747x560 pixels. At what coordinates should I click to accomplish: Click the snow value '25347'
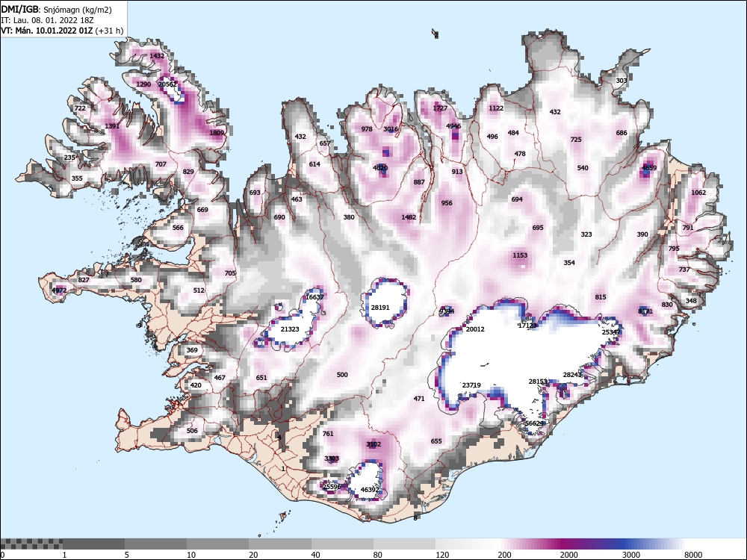point(611,332)
